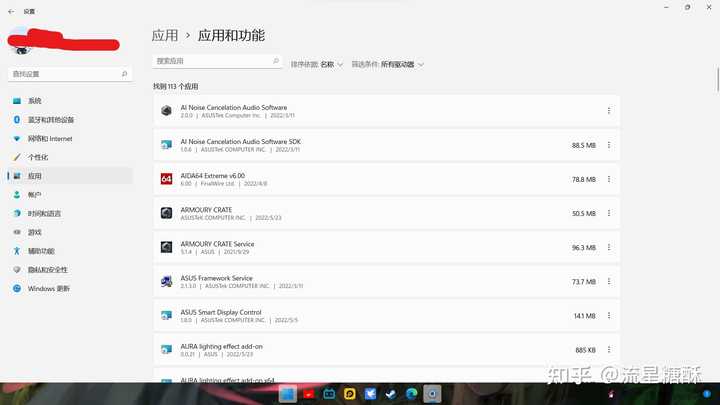Open three-dot menu for AIDA64 Extreme v6.00
This screenshot has width=720, height=405.
click(x=609, y=179)
